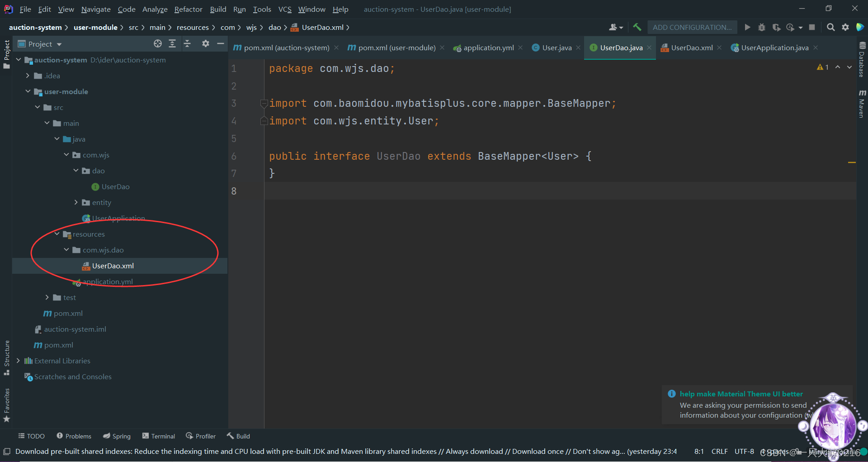This screenshot has width=868, height=462.
Task: Click Add Configuration button
Action: [x=692, y=27]
